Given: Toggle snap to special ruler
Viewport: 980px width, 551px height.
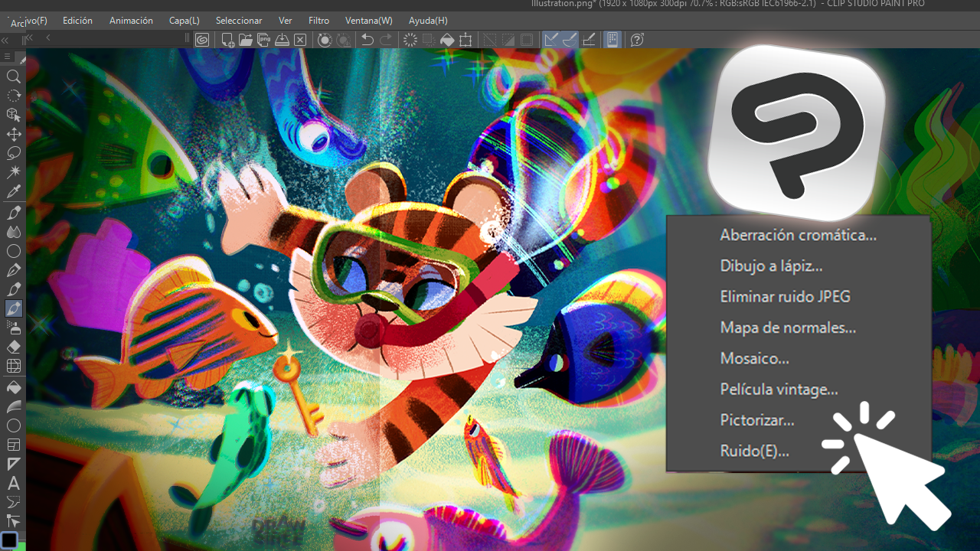Looking at the screenshot, I should point(569,40).
